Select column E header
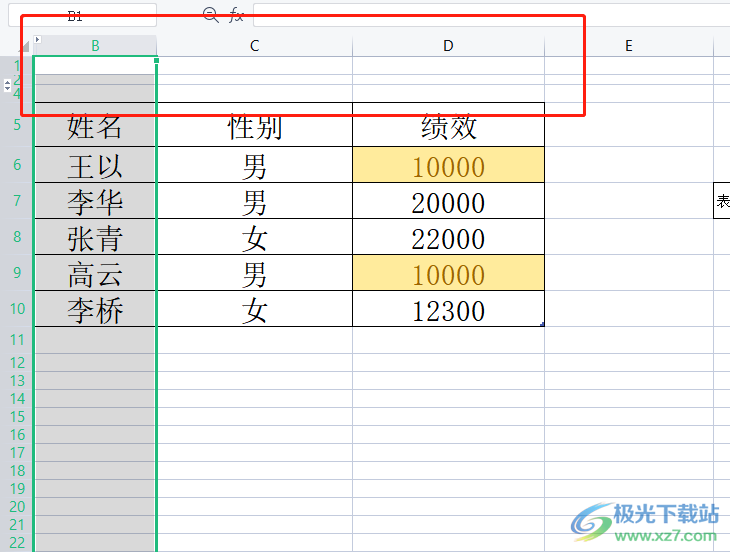This screenshot has height=552, width=730. tap(629, 46)
